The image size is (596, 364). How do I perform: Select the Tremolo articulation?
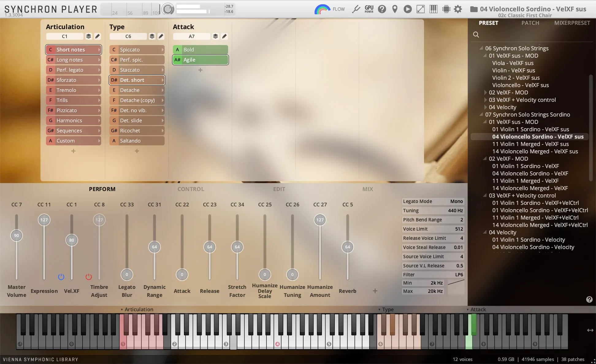point(74,90)
